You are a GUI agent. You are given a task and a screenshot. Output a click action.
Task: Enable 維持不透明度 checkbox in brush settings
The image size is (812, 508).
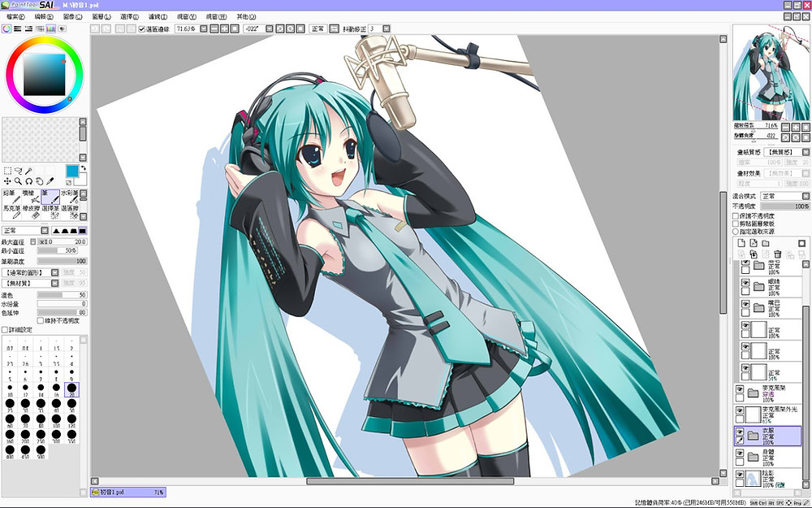pyautogui.click(x=41, y=321)
